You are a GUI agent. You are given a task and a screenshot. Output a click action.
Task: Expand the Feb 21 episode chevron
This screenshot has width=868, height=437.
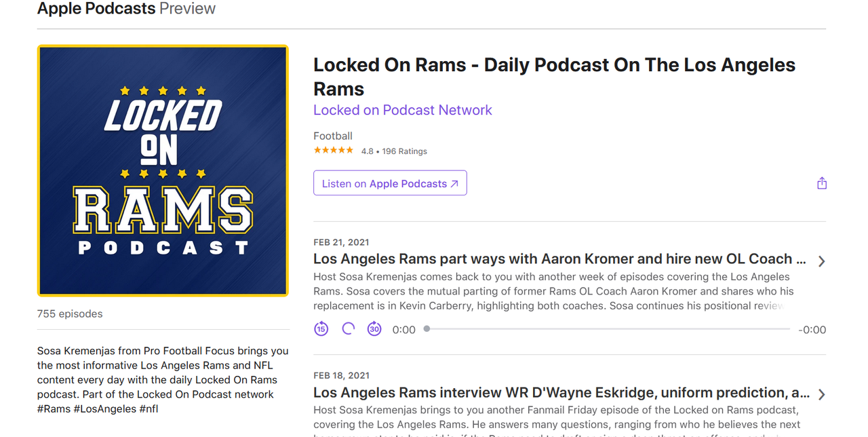tap(821, 261)
